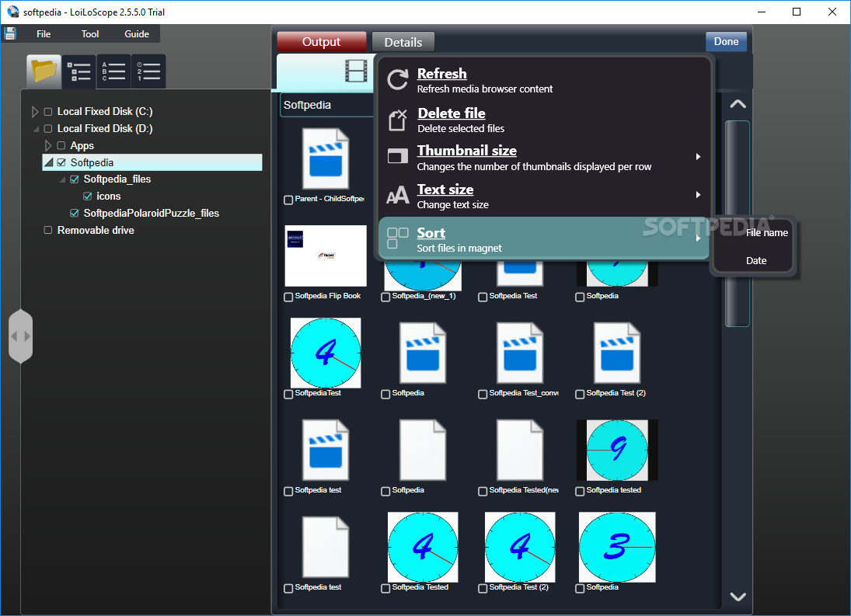Click the Thumbnail size menu entry
The width and height of the screenshot is (851, 616).
544,157
